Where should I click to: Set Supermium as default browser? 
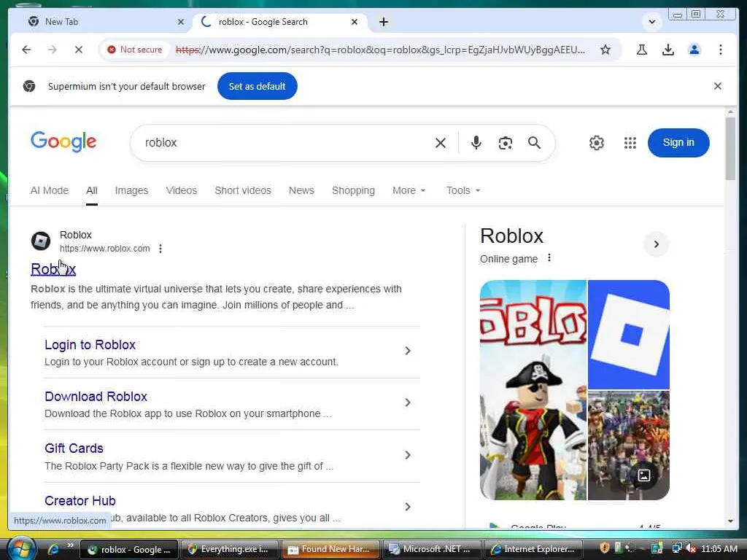[x=258, y=86]
